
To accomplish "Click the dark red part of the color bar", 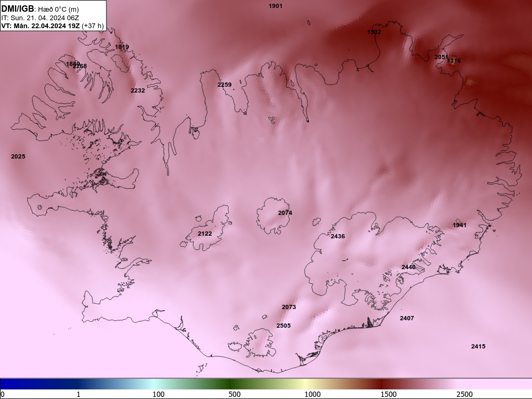I will click(381, 384).
